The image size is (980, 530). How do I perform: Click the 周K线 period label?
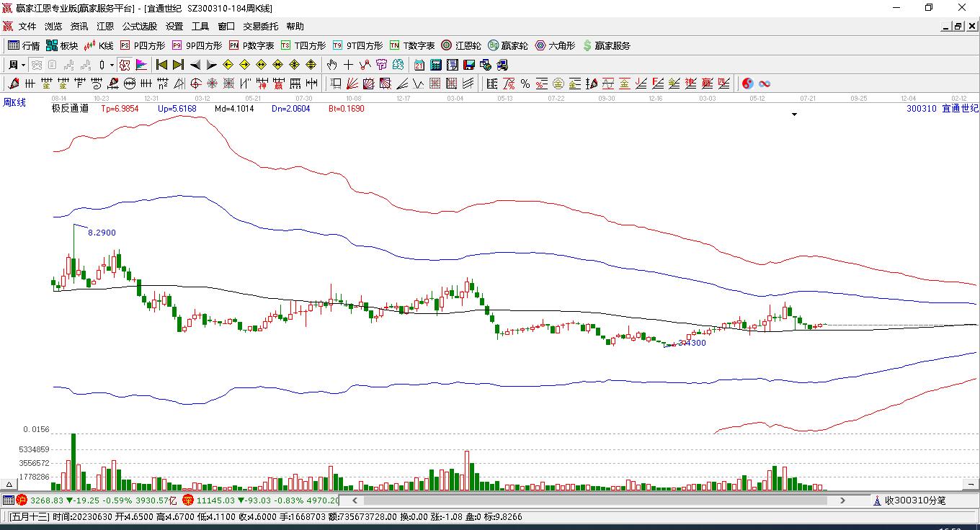click(x=14, y=102)
